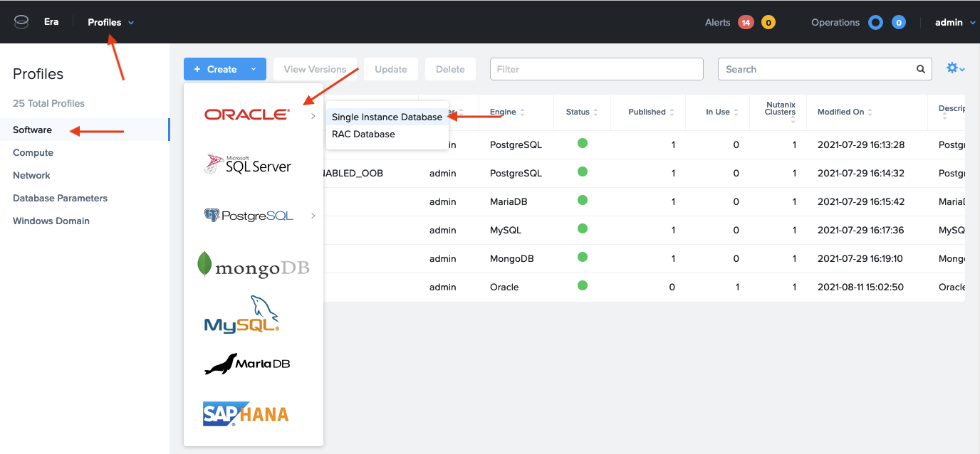Sort the table by Published column
Viewport: 980px width, 454px height.
[x=652, y=112]
